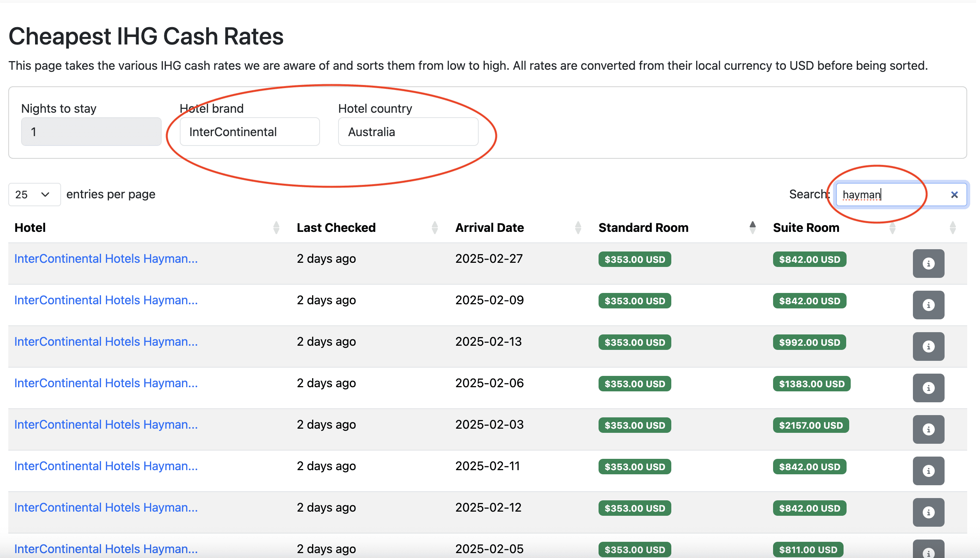Open the Hayman hotel link for 2025-02-03
980x558 pixels.
coord(106,425)
